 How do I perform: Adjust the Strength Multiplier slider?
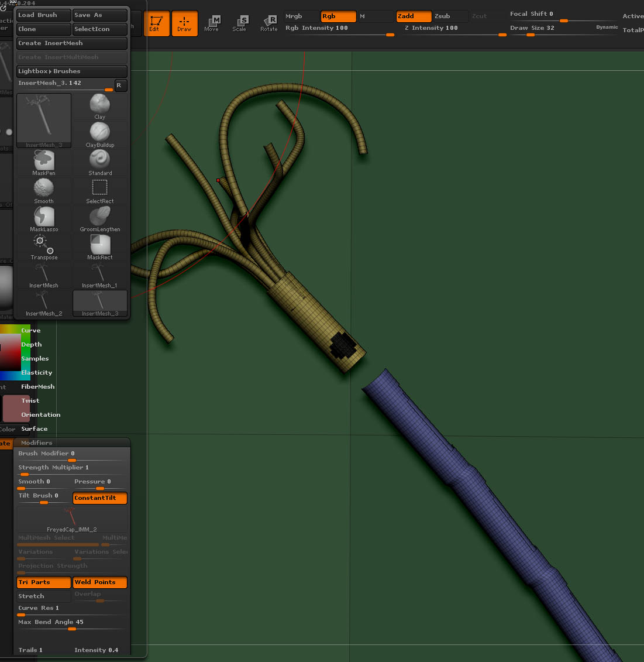coord(72,470)
